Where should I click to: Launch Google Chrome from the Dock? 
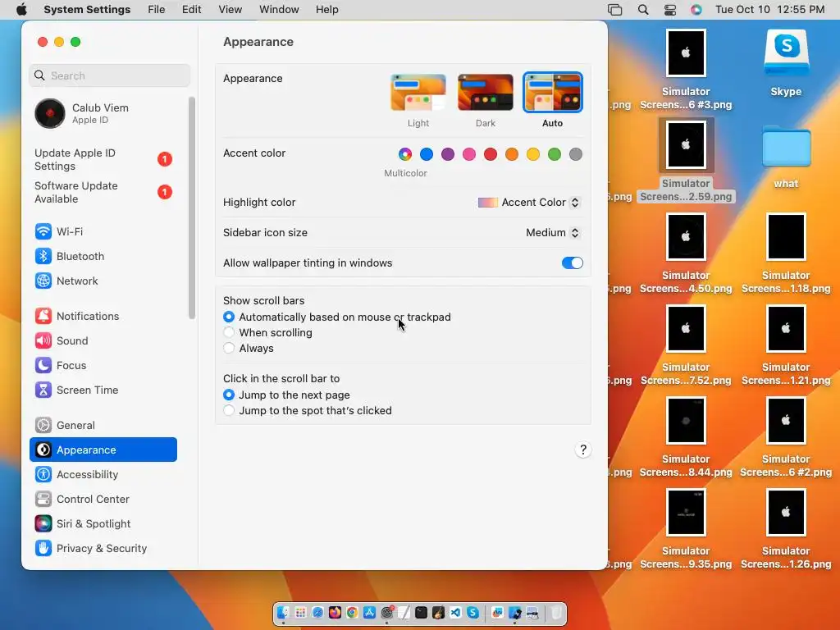[x=352, y=612]
